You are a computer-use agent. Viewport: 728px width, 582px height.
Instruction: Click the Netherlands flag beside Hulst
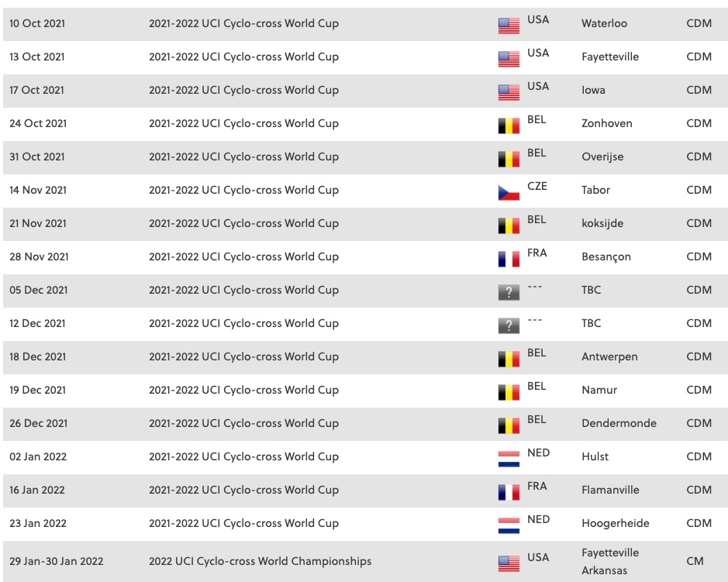509,459
